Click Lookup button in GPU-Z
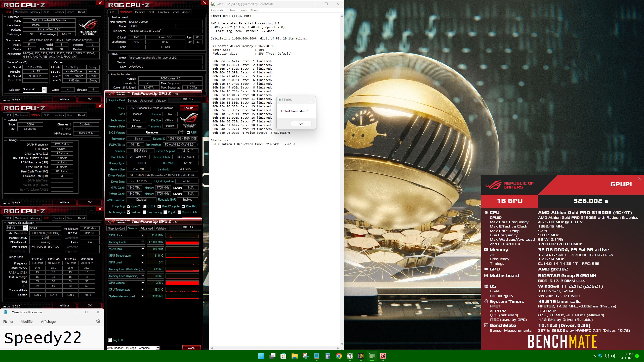644x362 pixels. pyautogui.click(x=189, y=108)
